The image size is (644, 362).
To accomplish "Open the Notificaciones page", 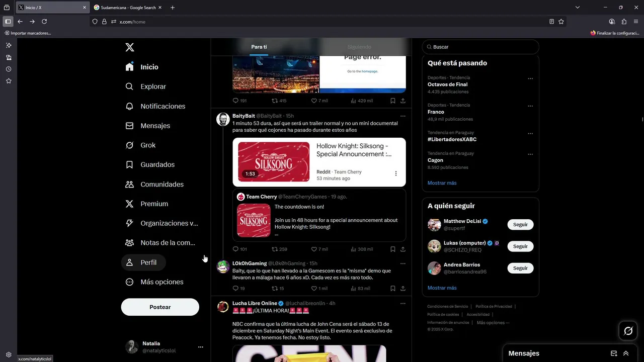I will coord(155,106).
